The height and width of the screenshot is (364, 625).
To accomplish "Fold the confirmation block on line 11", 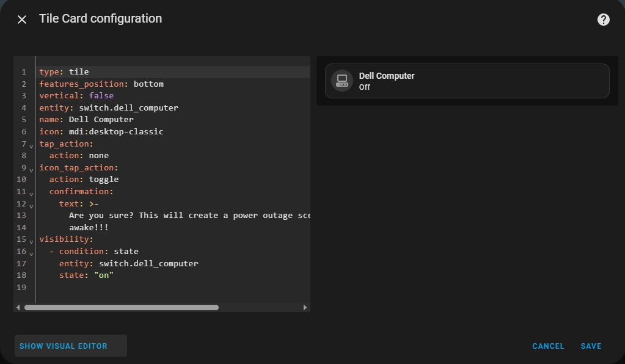I will pyautogui.click(x=31, y=194).
